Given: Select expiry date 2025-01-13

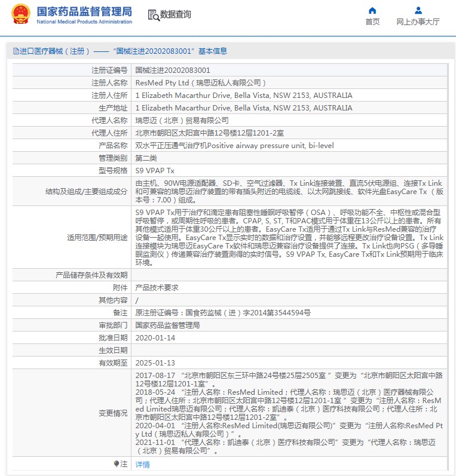Looking at the screenshot, I should 155,363.
